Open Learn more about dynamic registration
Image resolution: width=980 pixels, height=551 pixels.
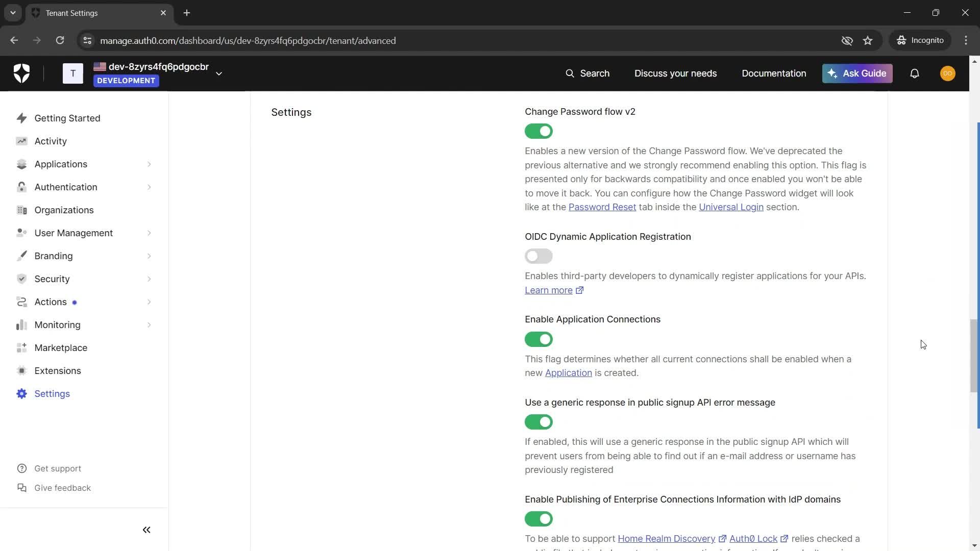pyautogui.click(x=554, y=290)
